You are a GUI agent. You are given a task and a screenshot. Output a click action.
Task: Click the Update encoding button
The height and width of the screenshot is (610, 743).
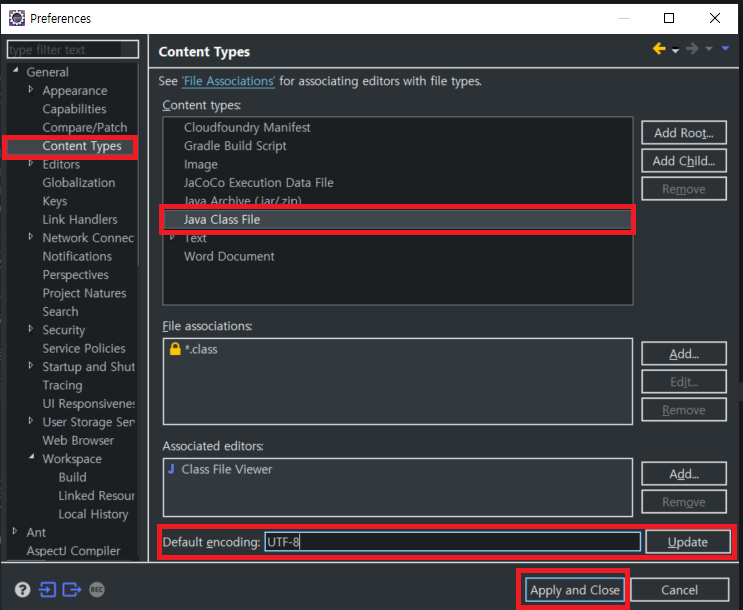coord(688,542)
